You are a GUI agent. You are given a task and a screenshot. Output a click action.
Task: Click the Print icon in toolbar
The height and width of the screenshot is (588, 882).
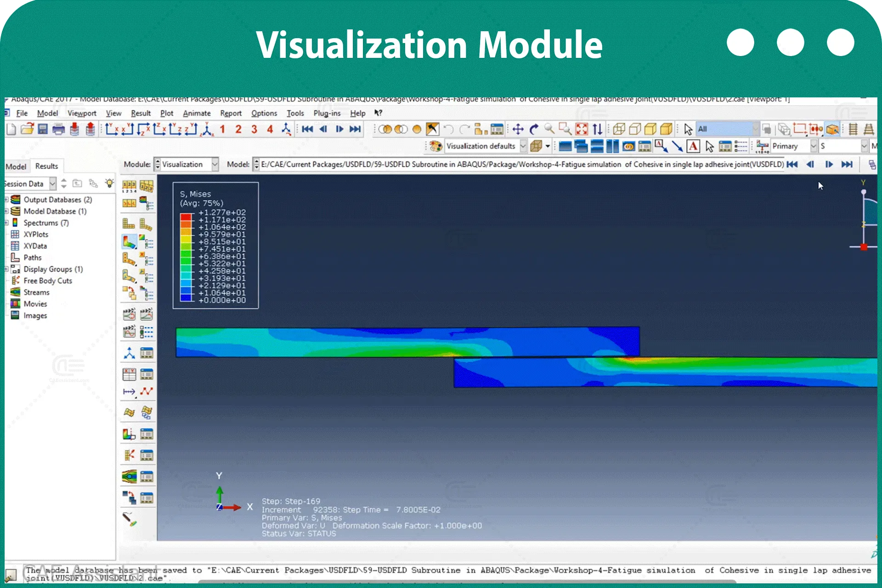click(x=58, y=129)
